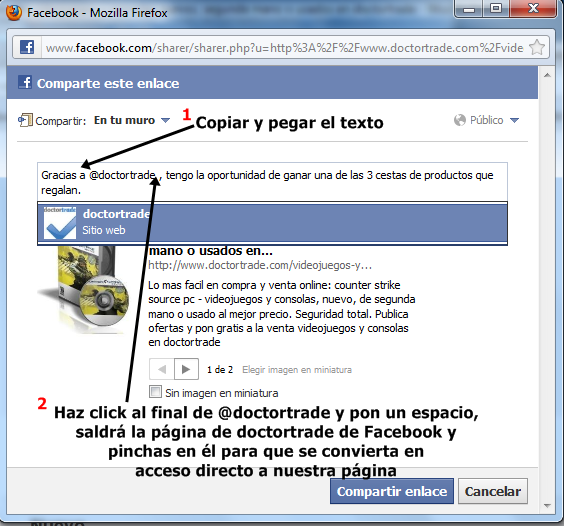Minimize the Firefox window
The width and height of the screenshot is (564, 526).
click(x=468, y=9)
